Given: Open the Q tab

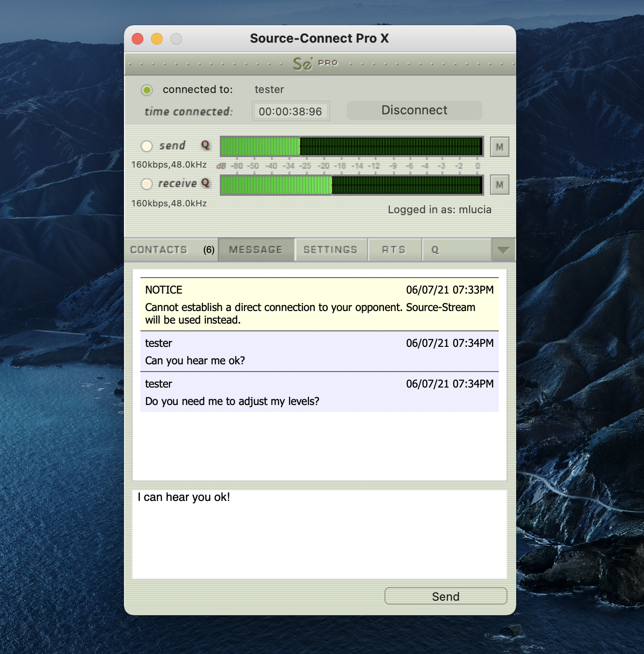Looking at the screenshot, I should (436, 250).
